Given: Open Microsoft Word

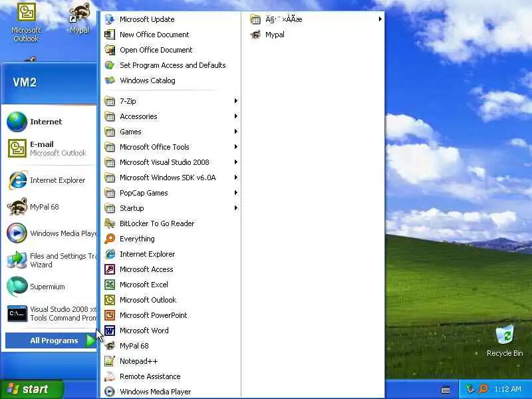Looking at the screenshot, I should 171,330.
